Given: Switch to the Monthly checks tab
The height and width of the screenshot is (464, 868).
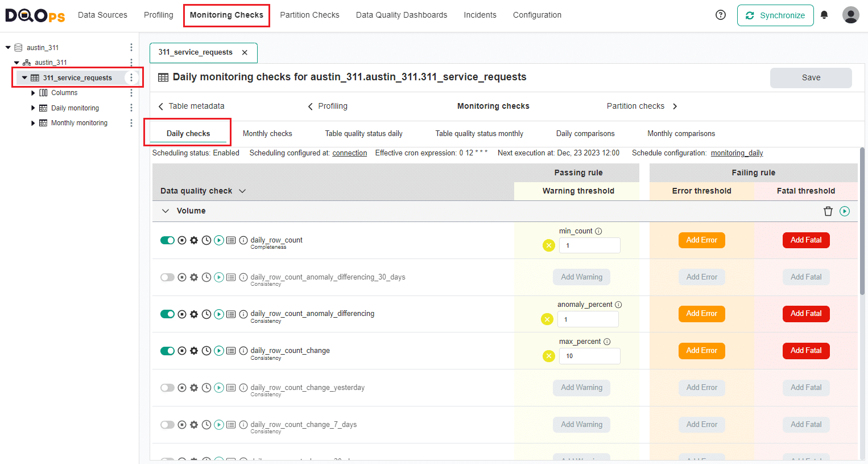Looking at the screenshot, I should (x=267, y=133).
